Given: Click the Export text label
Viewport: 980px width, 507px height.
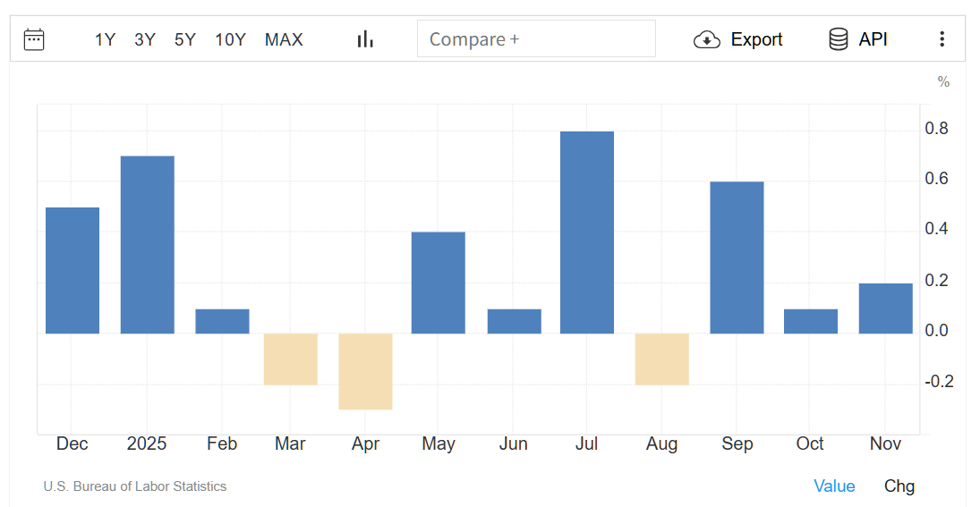Looking at the screenshot, I should 756,39.
